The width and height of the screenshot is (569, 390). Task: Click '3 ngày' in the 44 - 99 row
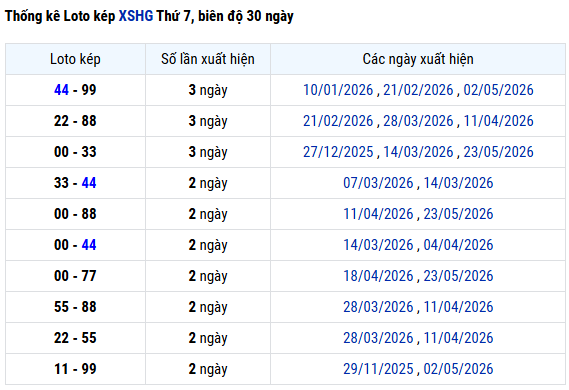pos(208,90)
